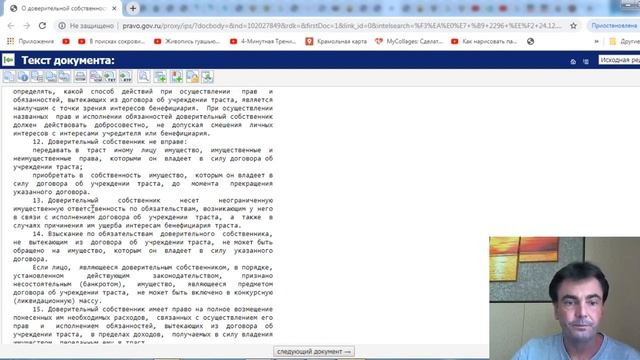Image resolution: width=640 pixels, height=360 pixels.
Task: Bookmark this page with star icon
Action: click(x=573, y=26)
